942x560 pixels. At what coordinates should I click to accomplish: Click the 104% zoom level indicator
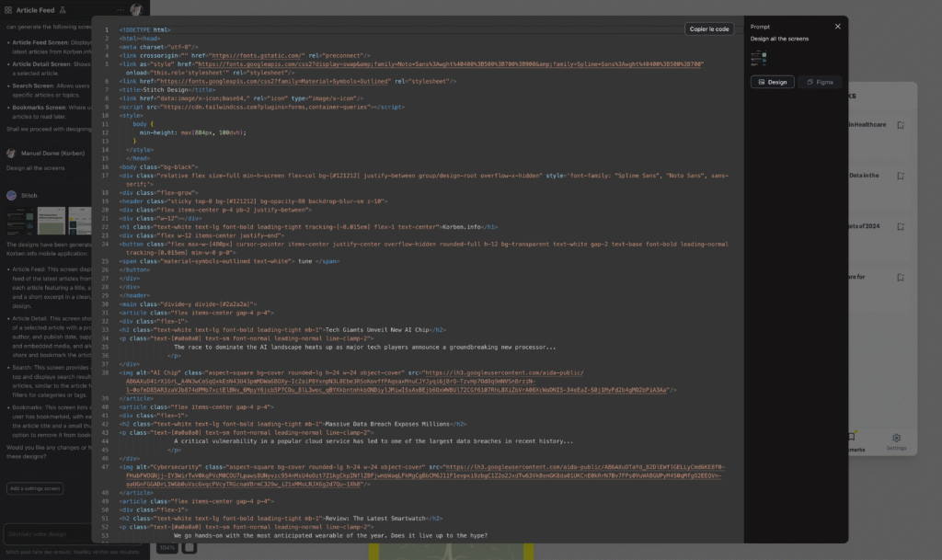coord(167,547)
